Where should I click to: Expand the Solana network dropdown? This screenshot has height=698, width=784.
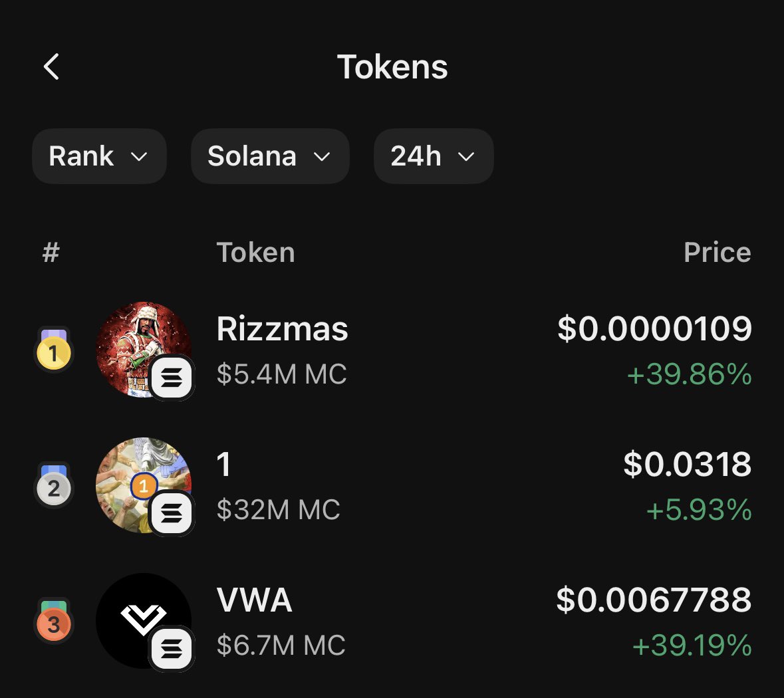269,156
